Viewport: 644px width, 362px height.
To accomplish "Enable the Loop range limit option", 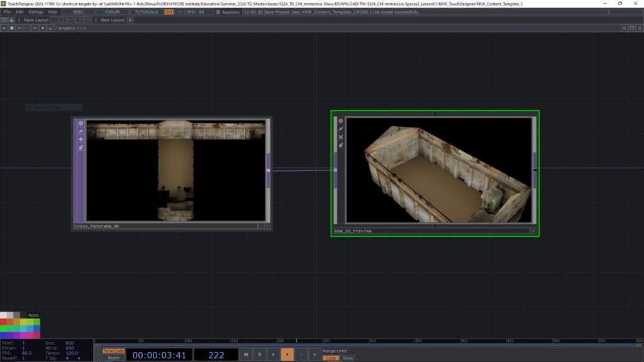I will (330, 358).
